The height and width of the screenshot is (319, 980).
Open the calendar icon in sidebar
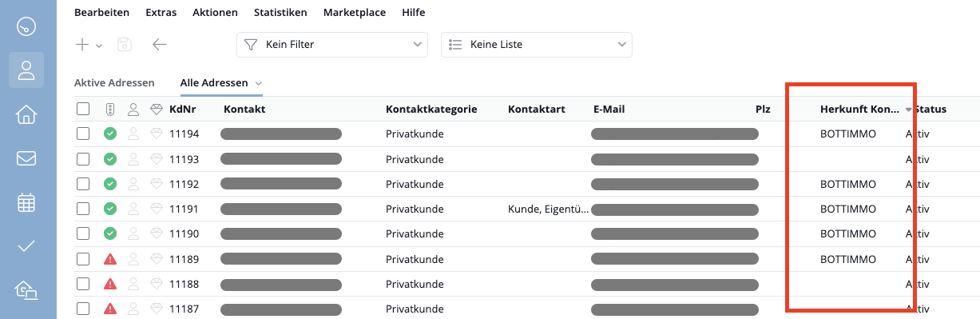click(x=26, y=203)
